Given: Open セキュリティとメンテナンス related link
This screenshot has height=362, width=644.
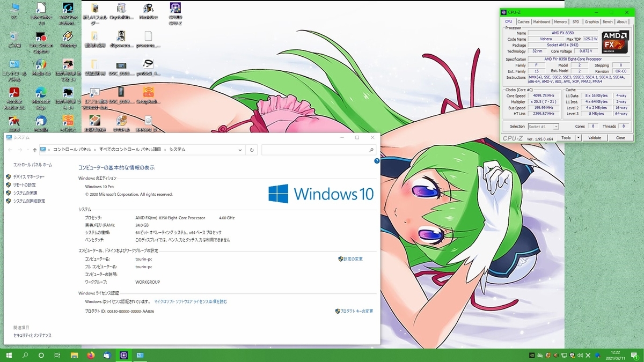Looking at the screenshot, I should point(32,335).
